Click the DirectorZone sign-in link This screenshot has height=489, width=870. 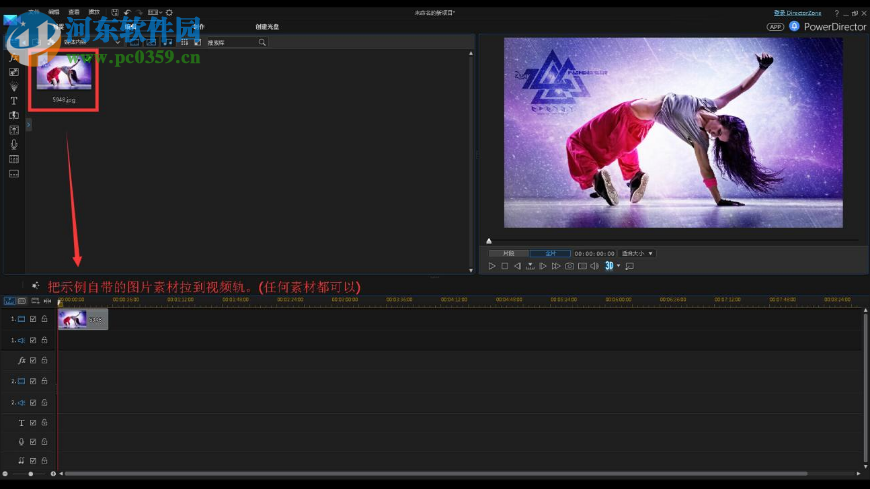click(x=797, y=13)
